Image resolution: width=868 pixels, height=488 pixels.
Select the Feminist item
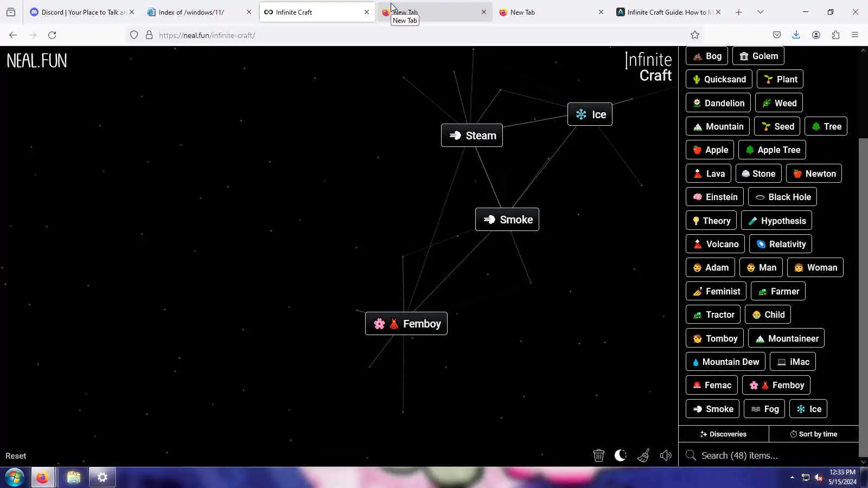(x=716, y=291)
